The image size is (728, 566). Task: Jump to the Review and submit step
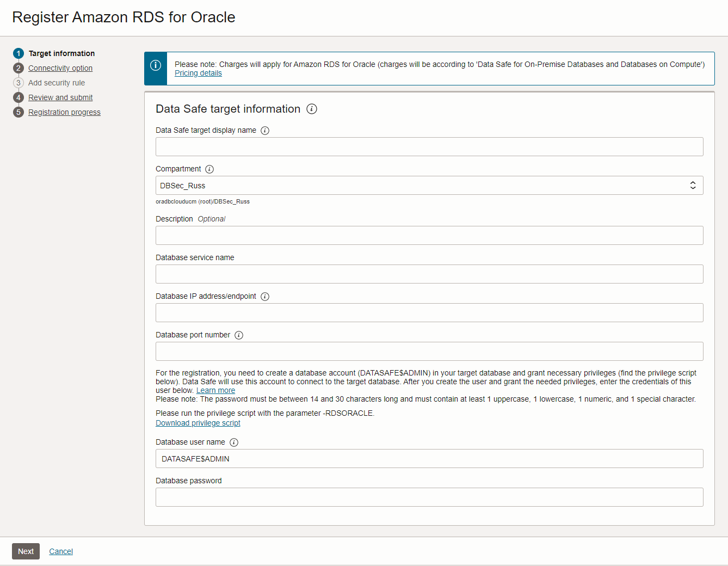point(60,97)
